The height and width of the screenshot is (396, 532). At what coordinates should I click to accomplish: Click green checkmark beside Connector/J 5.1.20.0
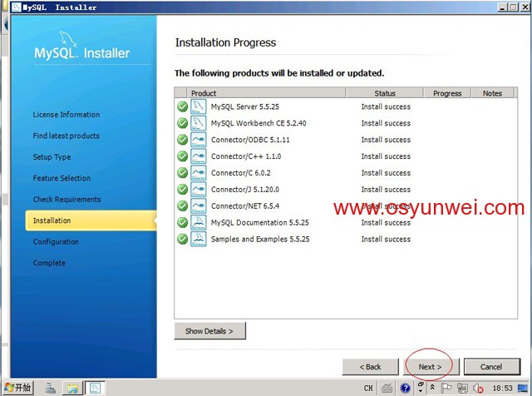pyautogui.click(x=182, y=190)
